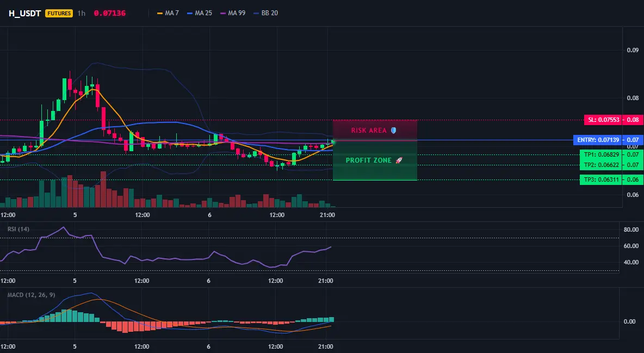644x353 pixels.
Task: Click the SL: 0.07553 stop loss label
Action: tap(603, 120)
